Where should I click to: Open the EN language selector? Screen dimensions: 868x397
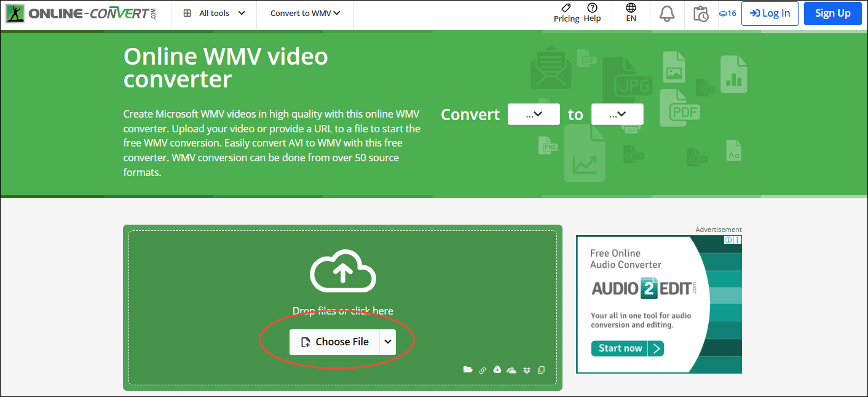coord(631,13)
